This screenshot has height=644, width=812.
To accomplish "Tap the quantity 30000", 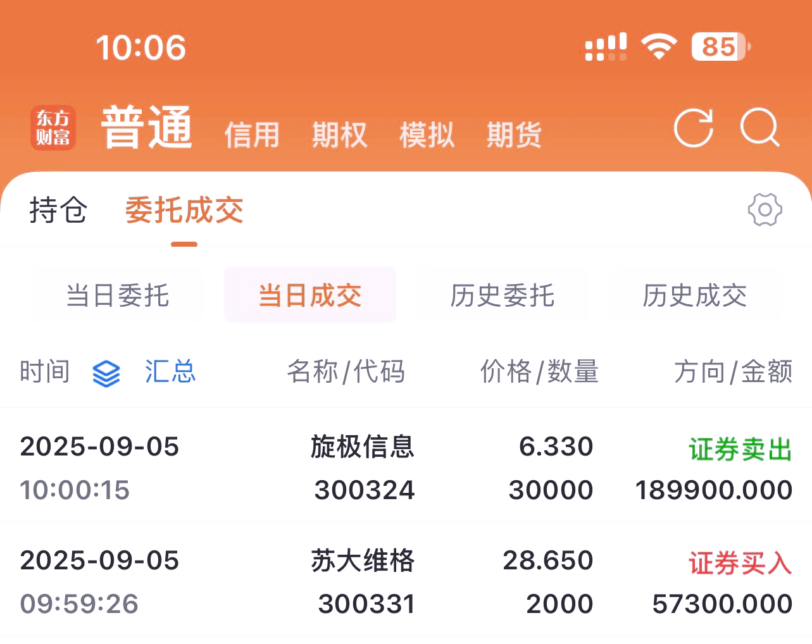I will tap(551, 490).
